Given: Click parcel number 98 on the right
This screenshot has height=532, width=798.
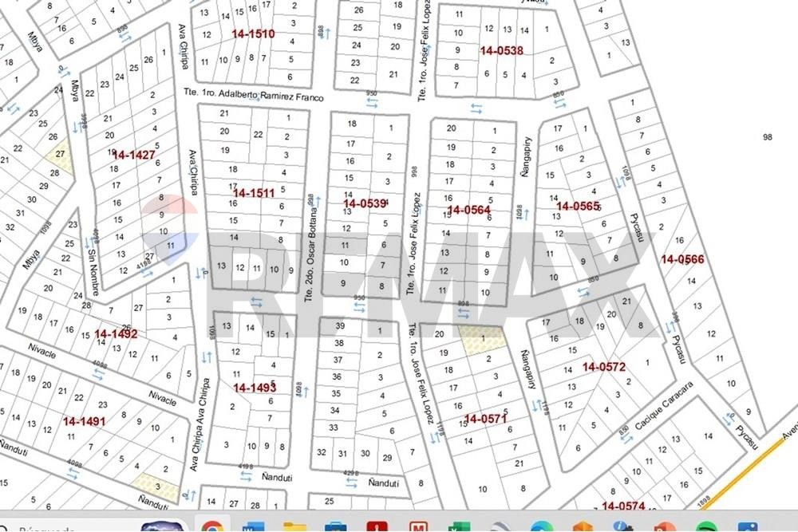Looking at the screenshot, I should (x=768, y=137).
